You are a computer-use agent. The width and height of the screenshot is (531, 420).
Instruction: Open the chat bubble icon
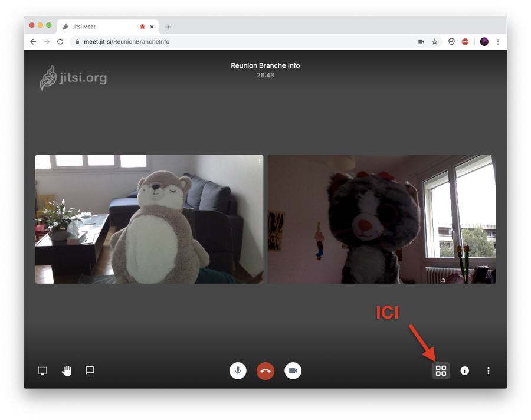pyautogui.click(x=90, y=370)
